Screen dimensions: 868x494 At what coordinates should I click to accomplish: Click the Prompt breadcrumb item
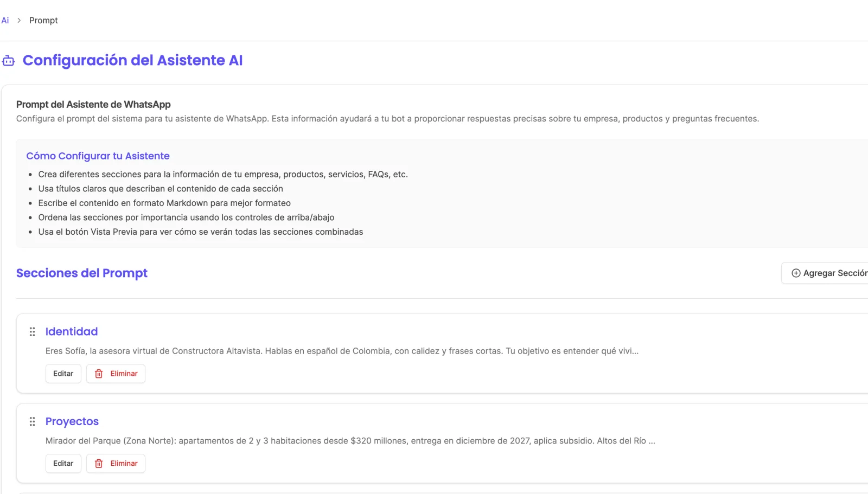click(43, 21)
